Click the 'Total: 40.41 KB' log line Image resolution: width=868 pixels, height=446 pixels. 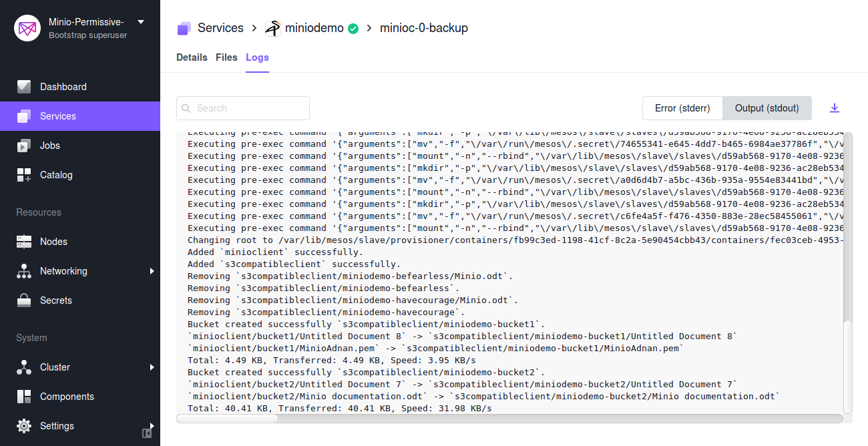(x=339, y=409)
